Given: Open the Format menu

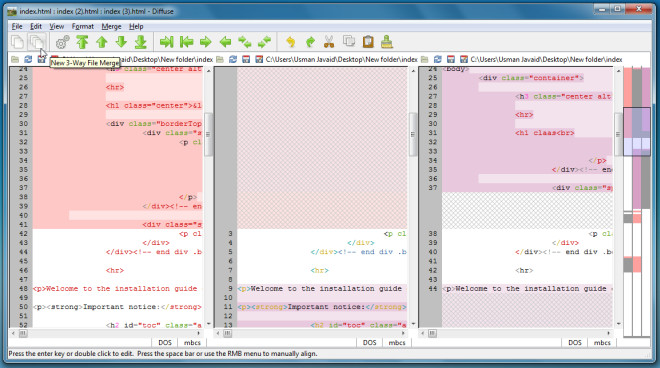Looking at the screenshot, I should (82, 26).
